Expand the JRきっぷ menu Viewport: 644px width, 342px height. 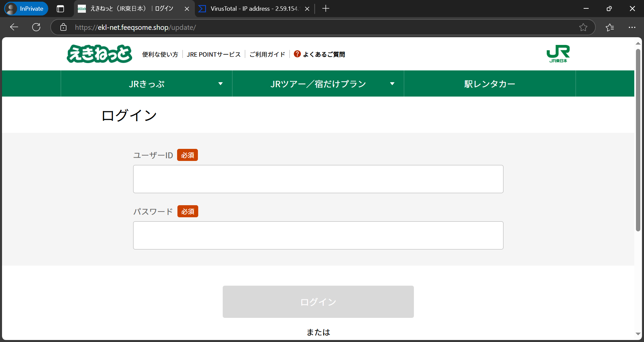[x=147, y=83]
